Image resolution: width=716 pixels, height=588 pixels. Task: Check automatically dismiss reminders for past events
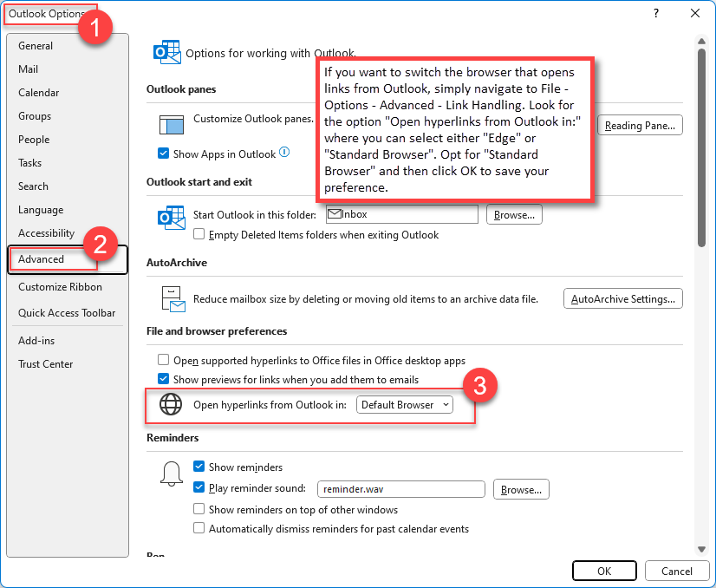(x=199, y=528)
